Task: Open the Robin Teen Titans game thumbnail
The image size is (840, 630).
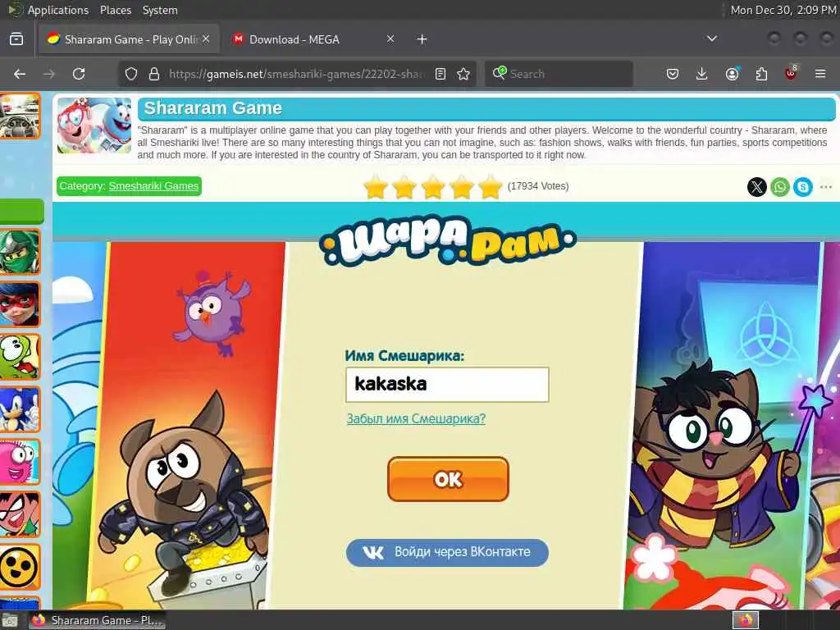Action: (x=21, y=514)
